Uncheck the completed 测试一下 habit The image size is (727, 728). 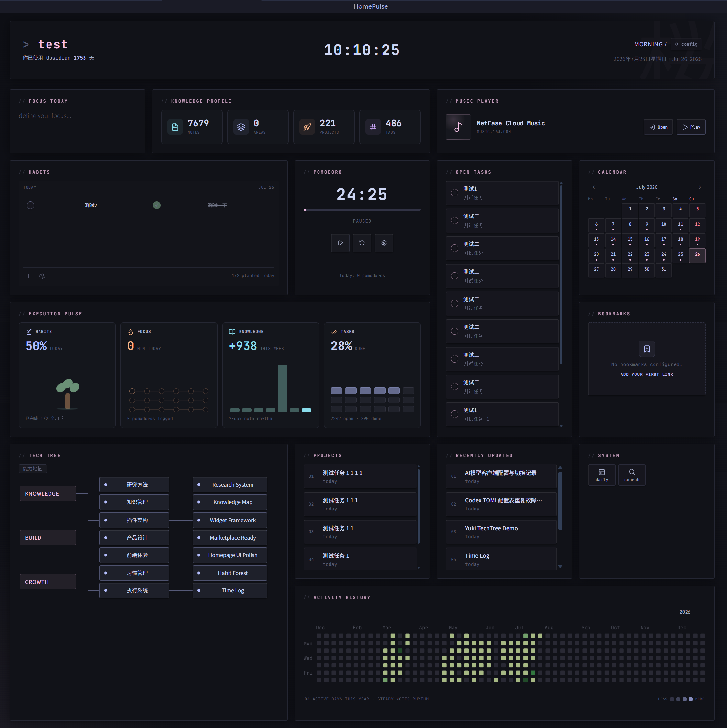point(156,205)
